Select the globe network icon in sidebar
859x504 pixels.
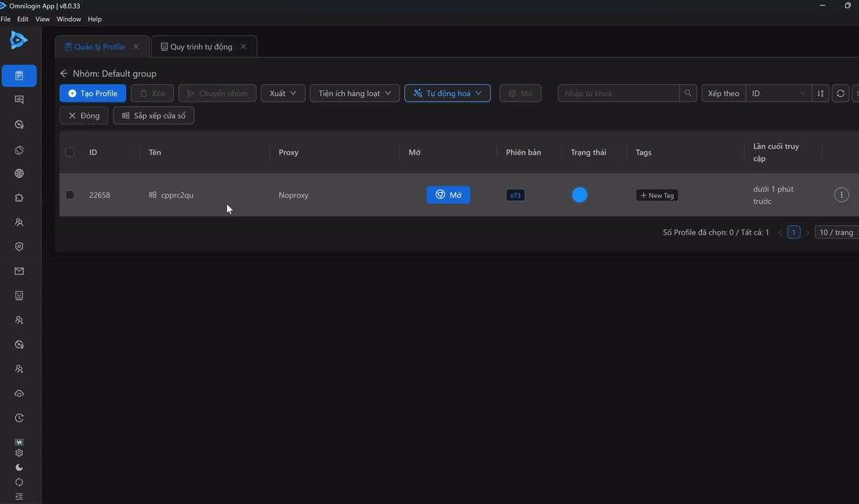click(x=18, y=173)
